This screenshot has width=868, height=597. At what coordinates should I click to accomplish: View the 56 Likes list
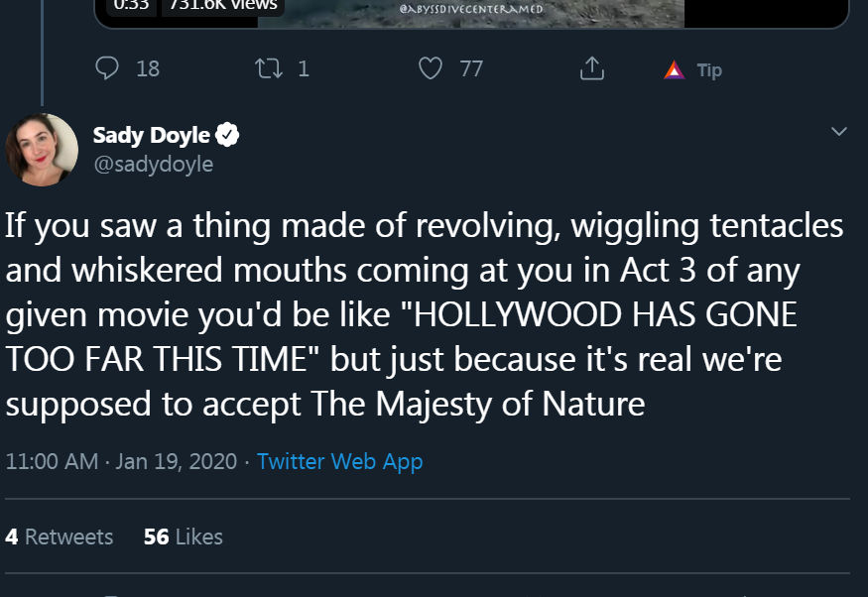point(183,537)
